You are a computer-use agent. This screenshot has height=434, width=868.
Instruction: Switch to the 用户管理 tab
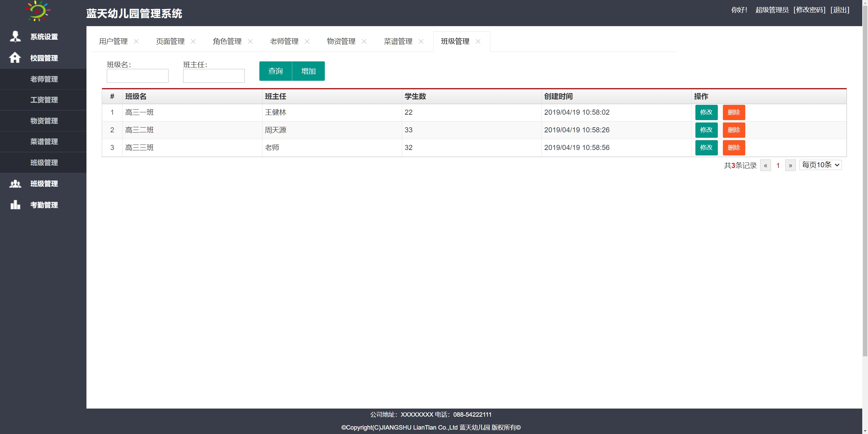[113, 41]
